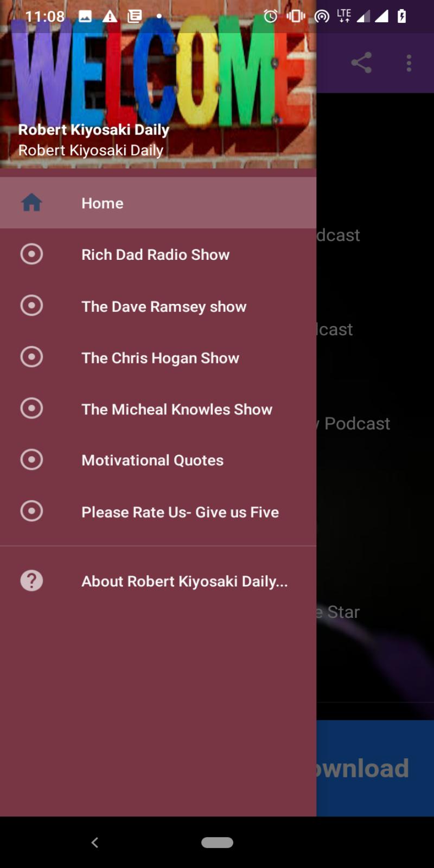Tap the alarm clock status bar icon
Screen dimensions: 434x868
click(x=270, y=16)
